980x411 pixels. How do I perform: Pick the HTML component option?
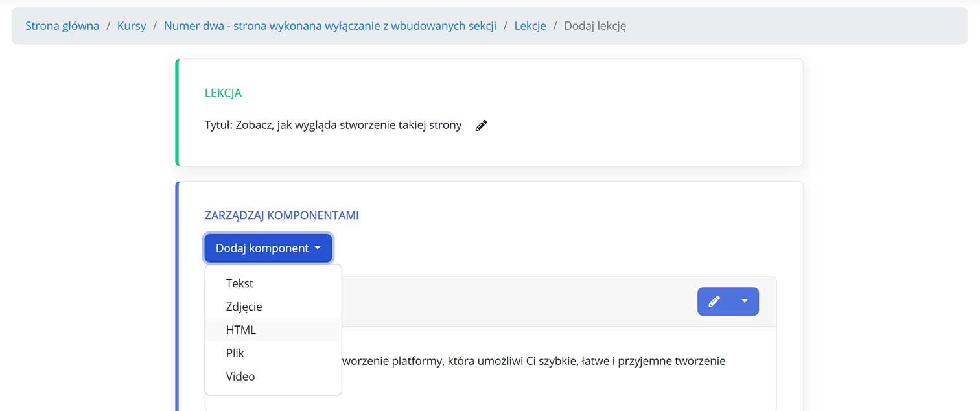240,330
